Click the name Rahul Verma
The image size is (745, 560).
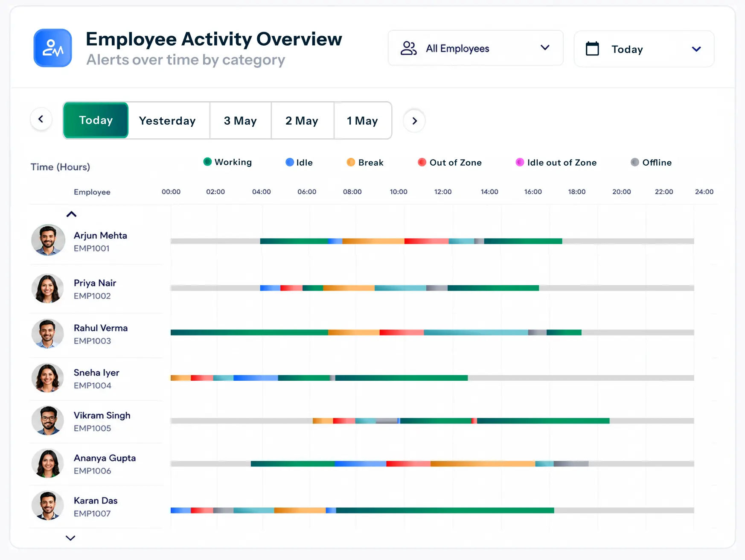(x=101, y=328)
